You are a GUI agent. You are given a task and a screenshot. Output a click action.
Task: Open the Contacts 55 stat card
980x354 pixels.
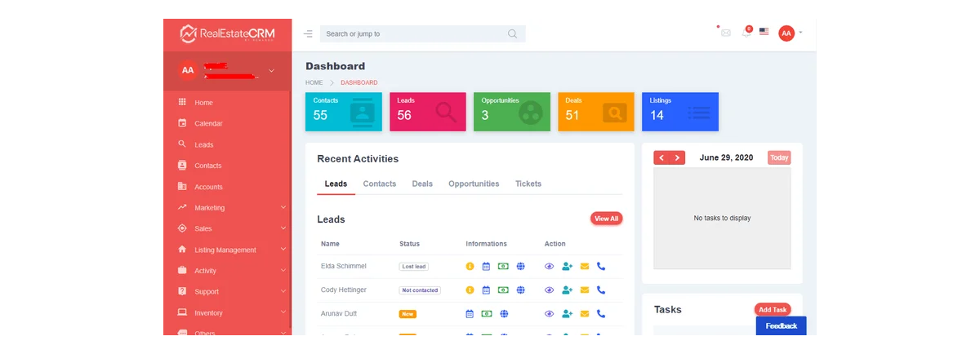click(x=344, y=112)
